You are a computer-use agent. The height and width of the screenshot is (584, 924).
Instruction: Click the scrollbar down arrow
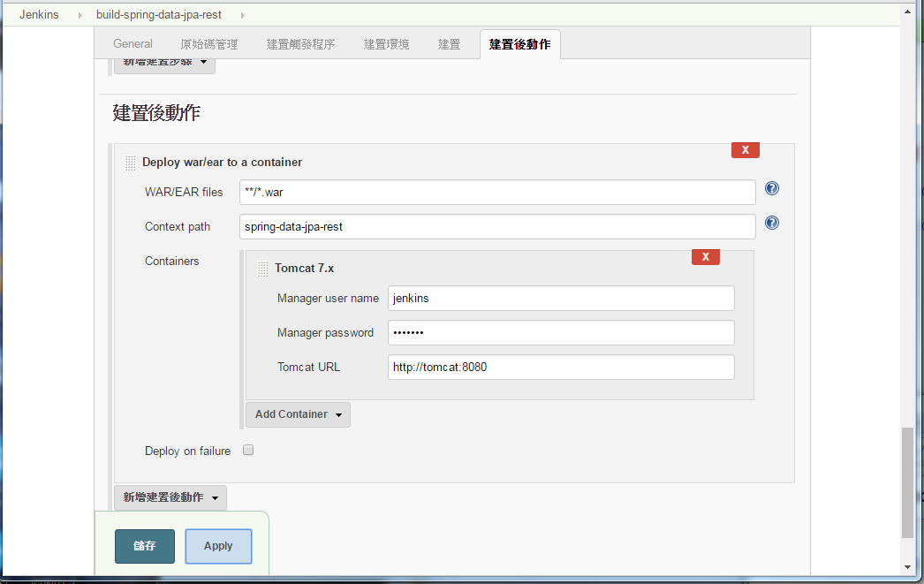click(x=907, y=567)
